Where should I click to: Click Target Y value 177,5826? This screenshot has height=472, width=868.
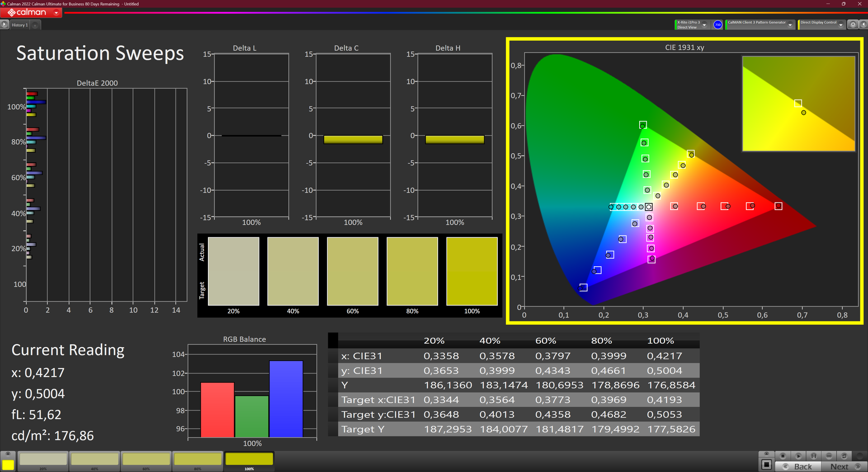click(671, 429)
